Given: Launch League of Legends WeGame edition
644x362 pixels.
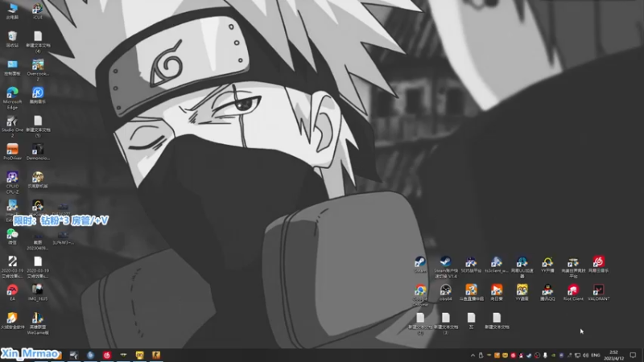Looking at the screenshot, I should click(38, 324).
